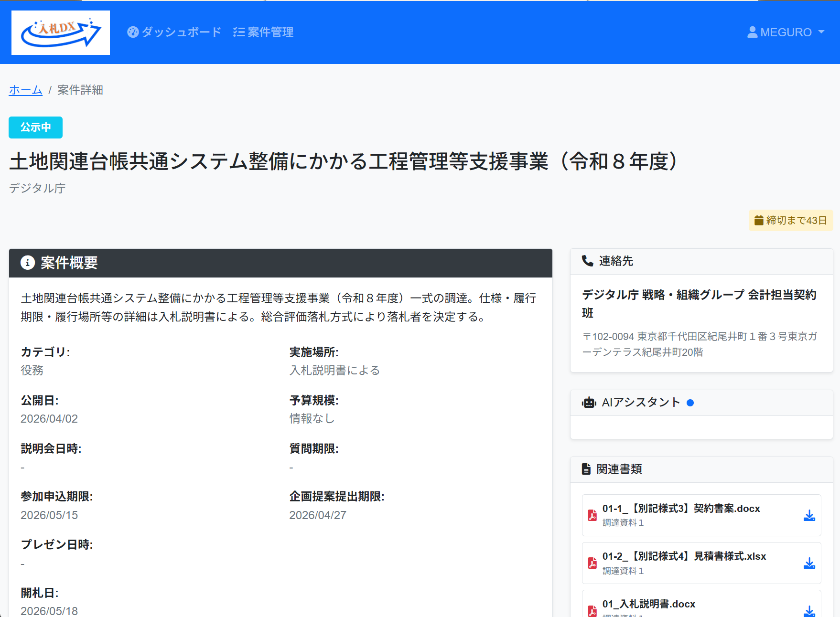Download 01-2_【別記様式4】見積書様式.xlsx
Screen dimensions: 840x617
point(809,563)
